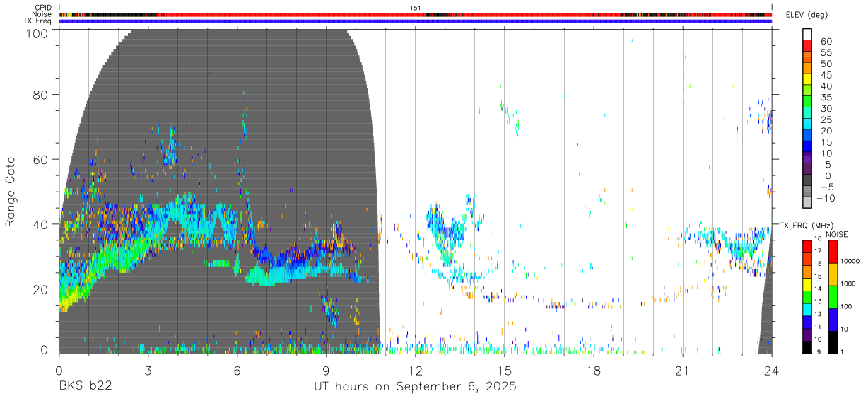Click the Range Gate axis title

tap(11, 192)
